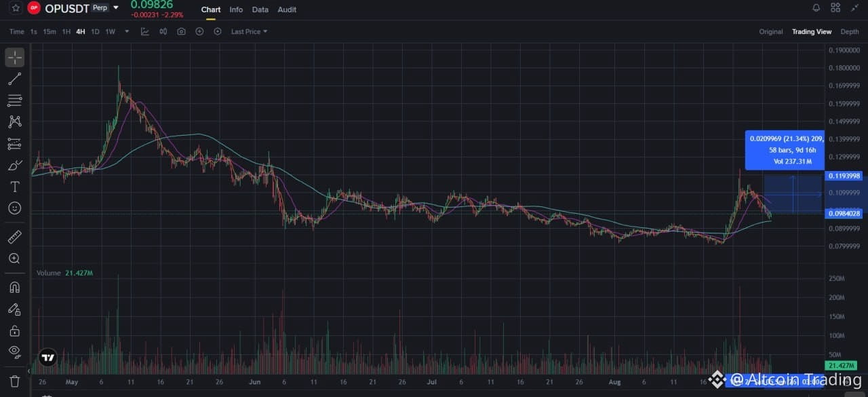Set interval to 1W
The width and height of the screenshot is (868, 397).
(111, 31)
